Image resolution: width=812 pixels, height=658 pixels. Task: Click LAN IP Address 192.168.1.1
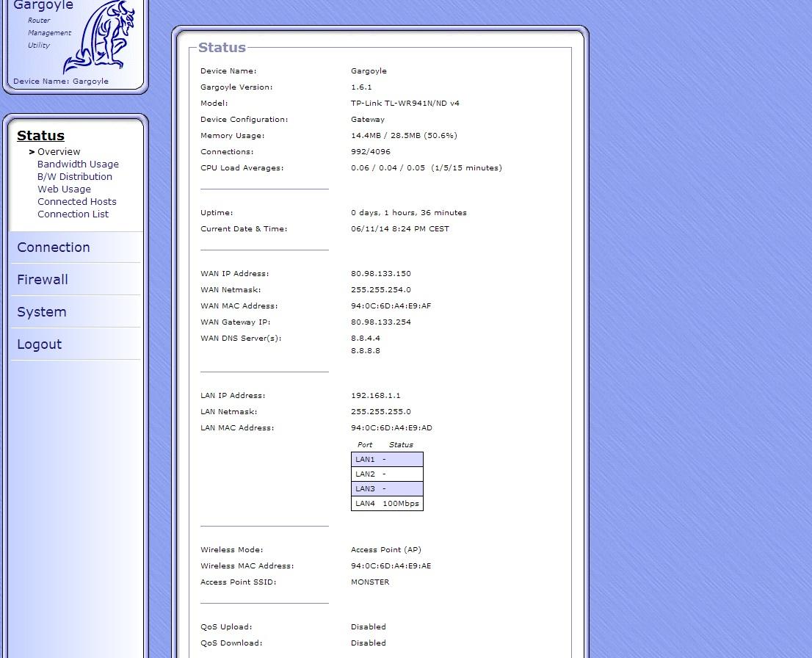[375, 395]
